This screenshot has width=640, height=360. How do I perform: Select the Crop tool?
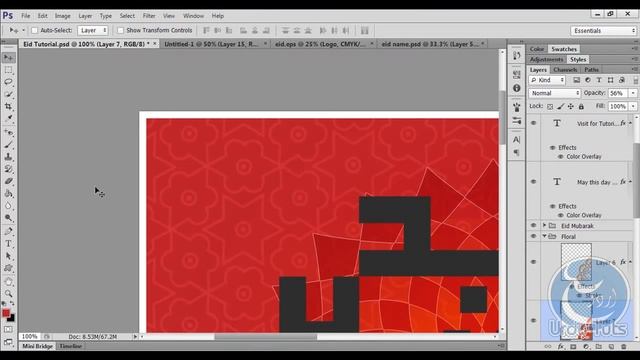pos(8,107)
